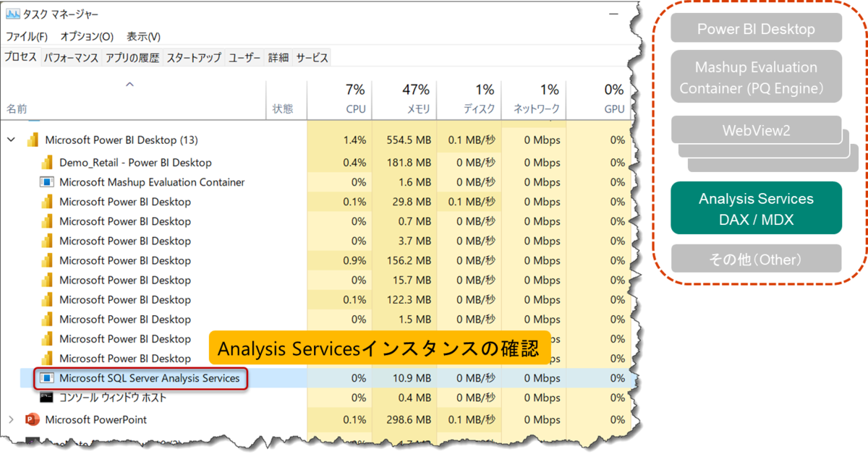This screenshot has height=462, width=868.
Task: Switch to the パフォーマンス tab
Action: 70,58
